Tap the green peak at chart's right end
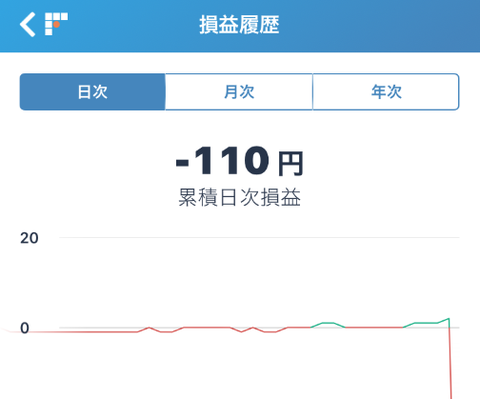Screen dimensions: 480x399 tap(448, 319)
